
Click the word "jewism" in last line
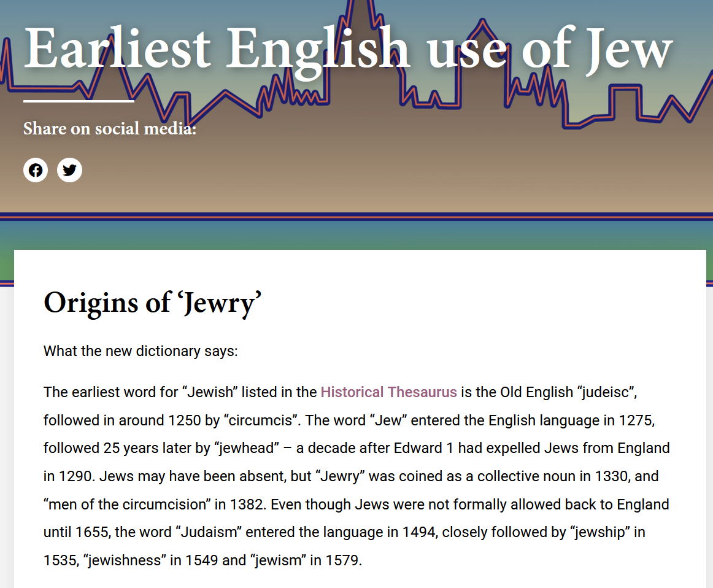coord(278,560)
